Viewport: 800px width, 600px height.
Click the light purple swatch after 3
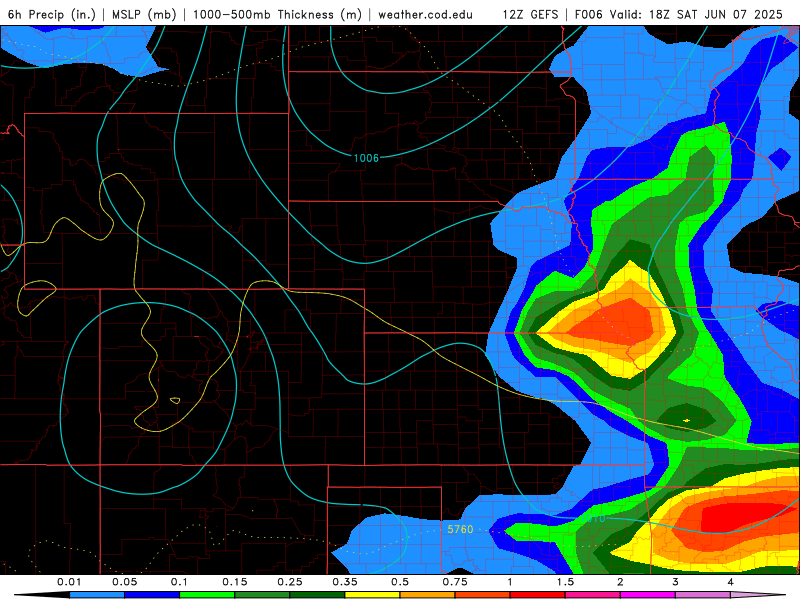pyautogui.click(x=703, y=595)
